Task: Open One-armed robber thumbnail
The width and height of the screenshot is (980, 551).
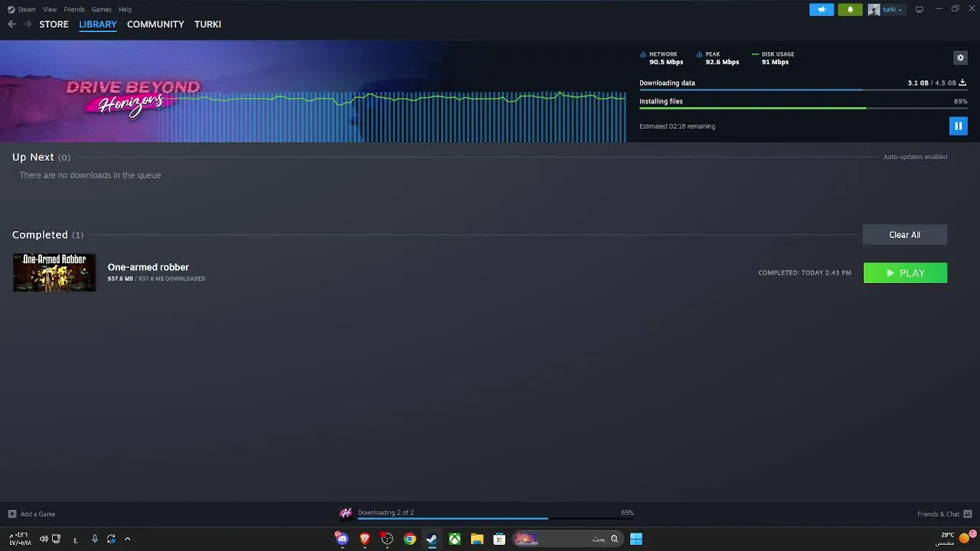Action: click(x=54, y=272)
